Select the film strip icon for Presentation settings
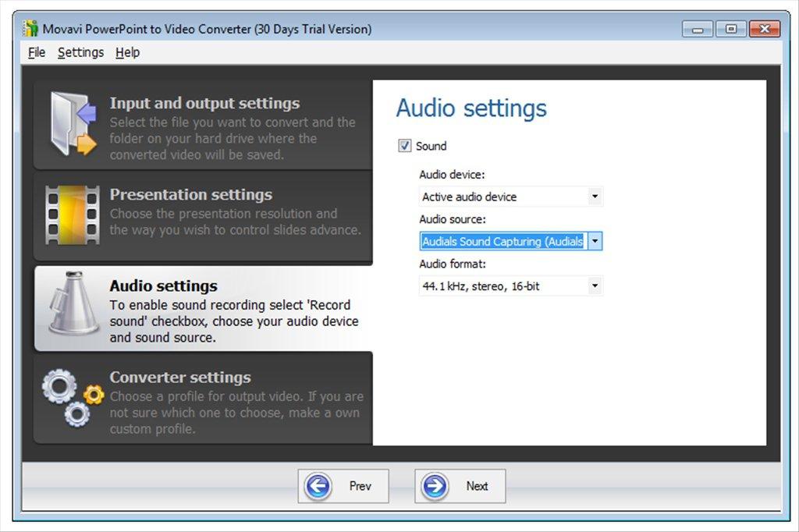799x532 pixels. click(72, 215)
